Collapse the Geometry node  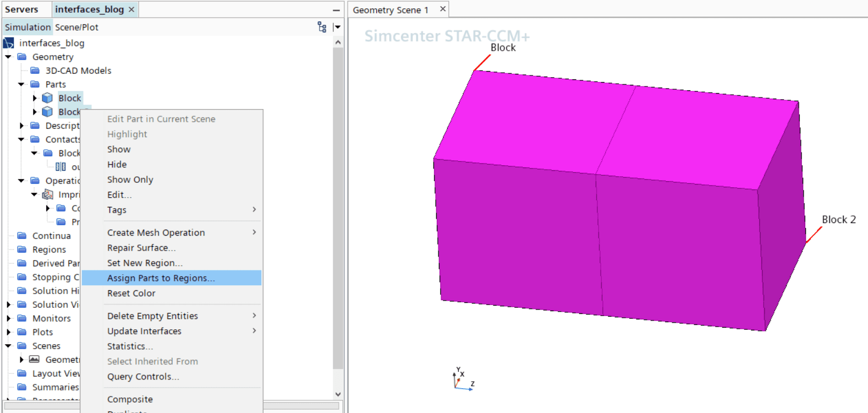point(8,57)
